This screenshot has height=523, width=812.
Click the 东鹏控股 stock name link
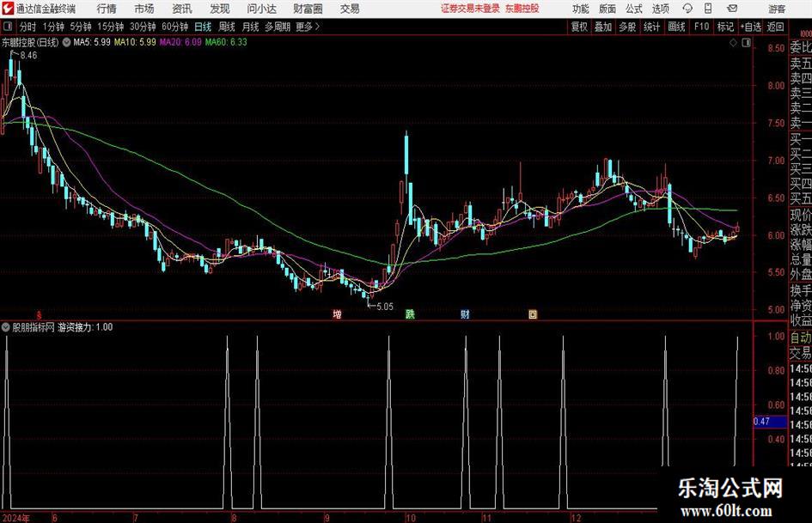click(x=522, y=9)
